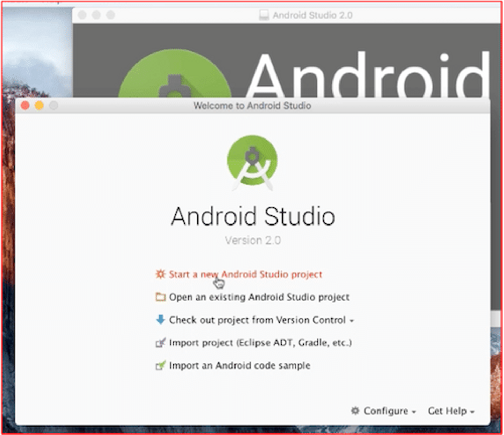
Task: Click the document icon in Android Studio 2.0 title bar
Action: point(264,15)
